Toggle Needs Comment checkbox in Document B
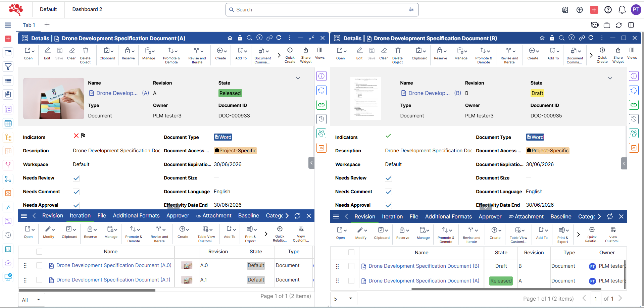The width and height of the screenshot is (644, 308). 388,192
